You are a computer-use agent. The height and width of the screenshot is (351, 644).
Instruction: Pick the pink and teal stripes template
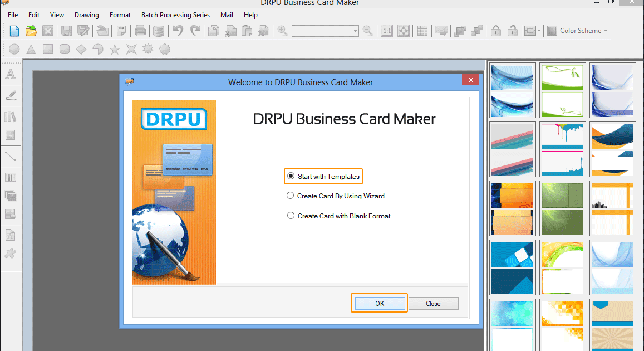[x=512, y=149]
